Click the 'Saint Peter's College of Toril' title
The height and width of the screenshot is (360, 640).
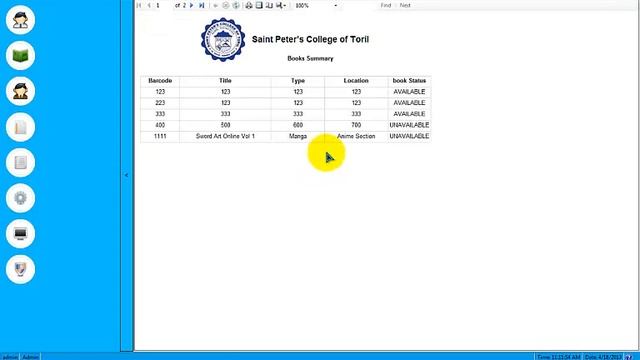click(x=310, y=40)
